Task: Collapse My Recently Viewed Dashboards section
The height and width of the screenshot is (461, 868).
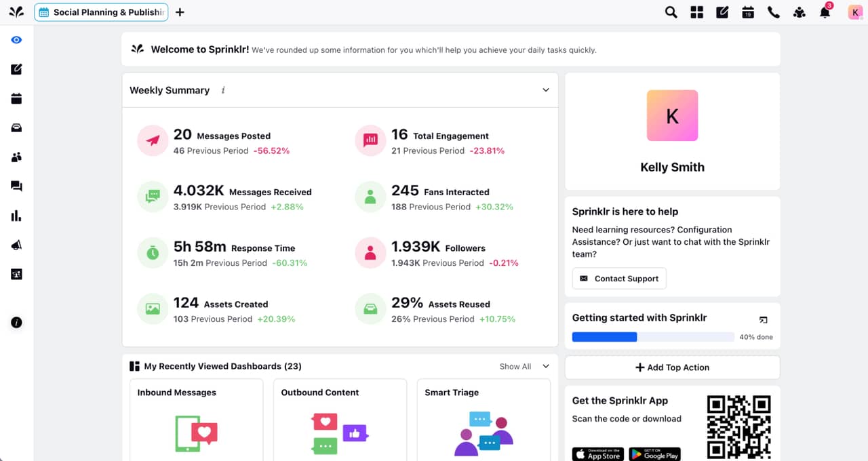Action: coord(545,366)
